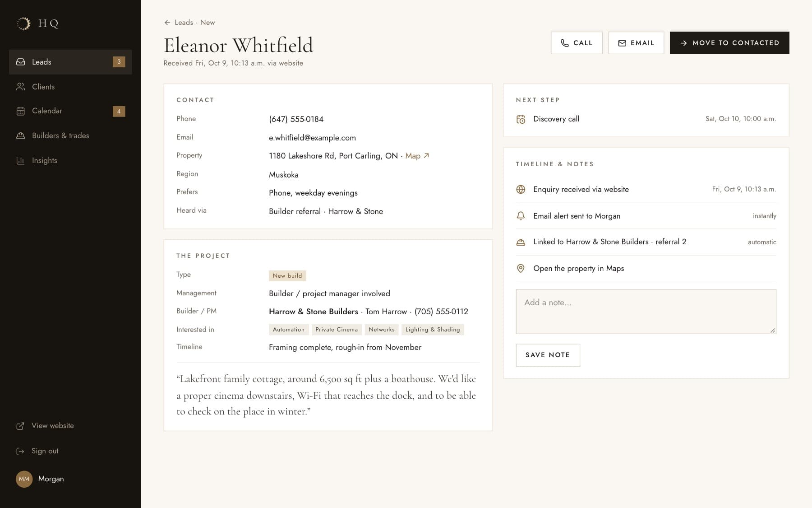Viewport: 812px width, 508px height.
Task: Click the globe icon beside Enquiry received
Action: [521, 190]
